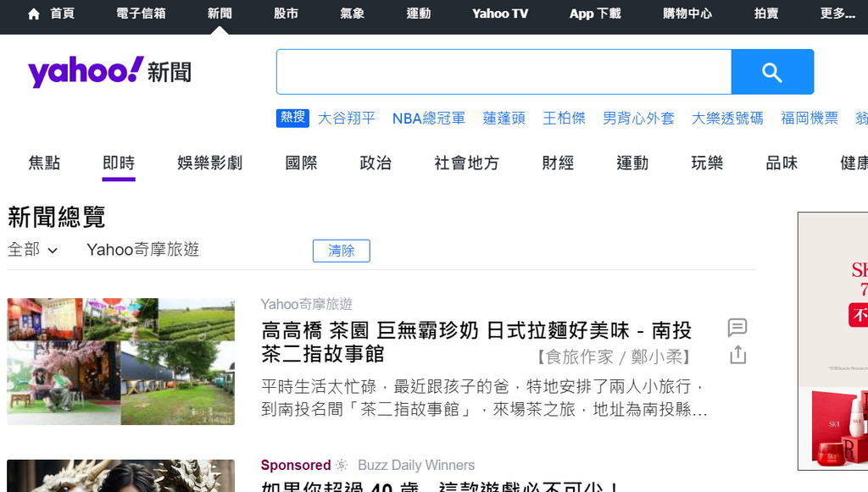Switch to 娛樂影劇 tab
The image size is (868, 492).
pos(210,163)
